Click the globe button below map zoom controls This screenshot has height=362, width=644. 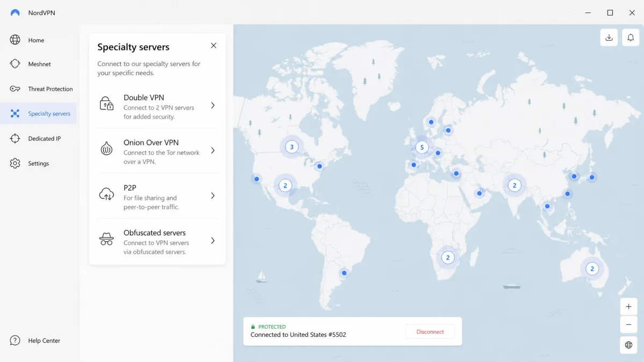tap(629, 345)
